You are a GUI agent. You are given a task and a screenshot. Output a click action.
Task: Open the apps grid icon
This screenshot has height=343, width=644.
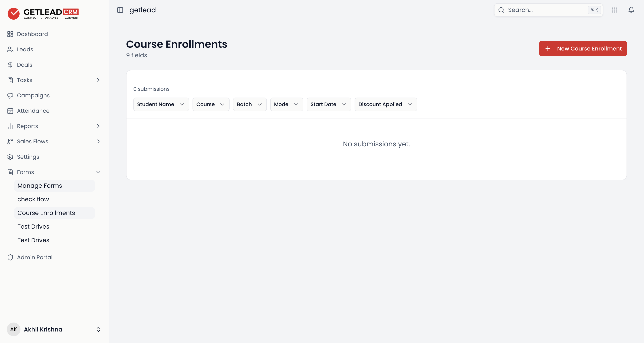coord(614,10)
